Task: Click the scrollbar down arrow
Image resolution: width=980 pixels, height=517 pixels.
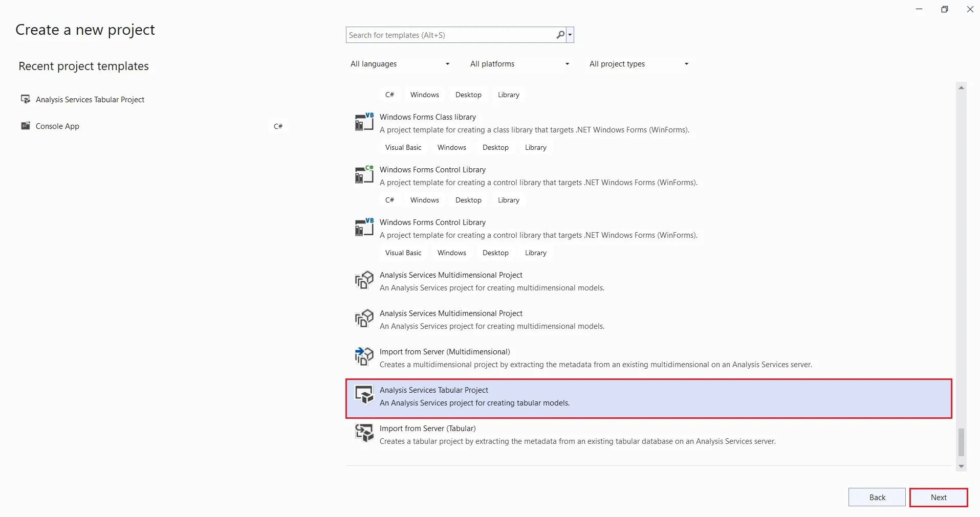Action: 961,466
